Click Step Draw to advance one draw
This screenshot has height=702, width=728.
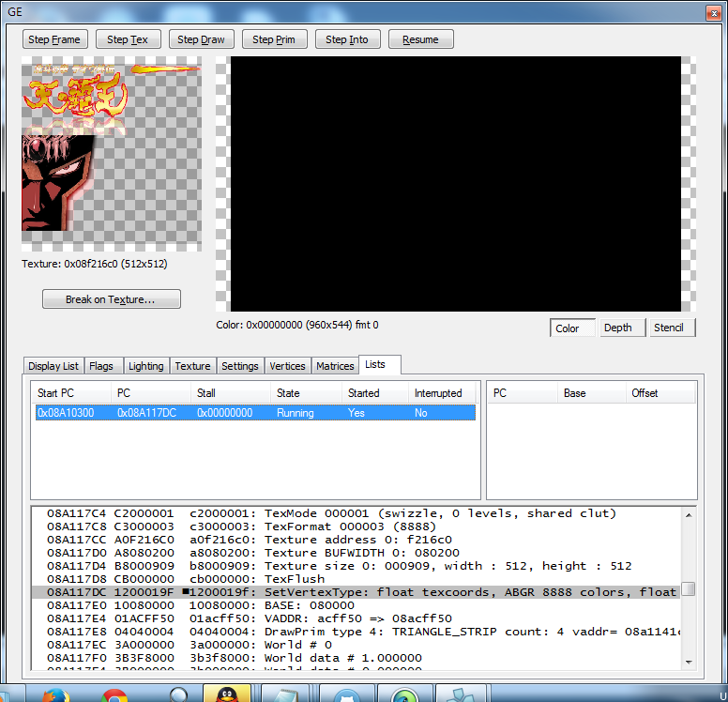point(201,39)
